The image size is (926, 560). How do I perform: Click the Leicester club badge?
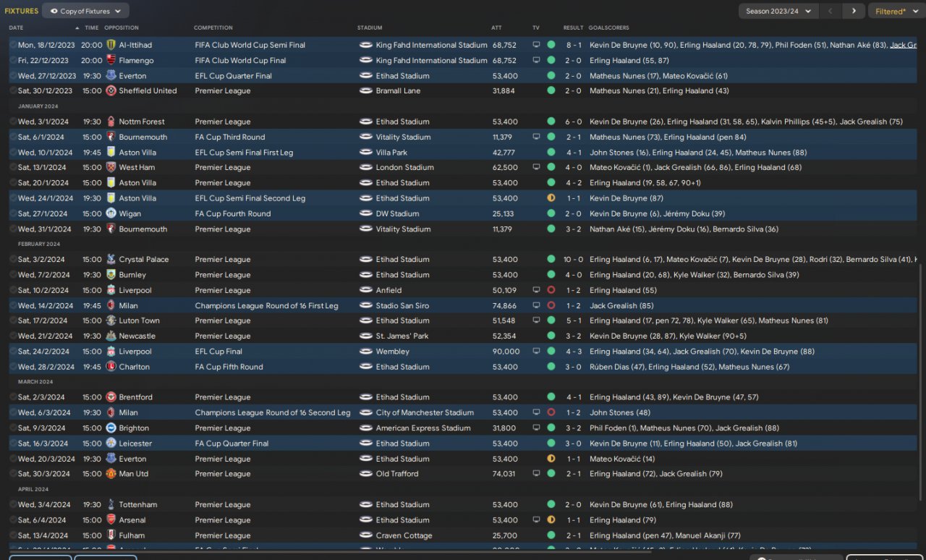tap(111, 444)
